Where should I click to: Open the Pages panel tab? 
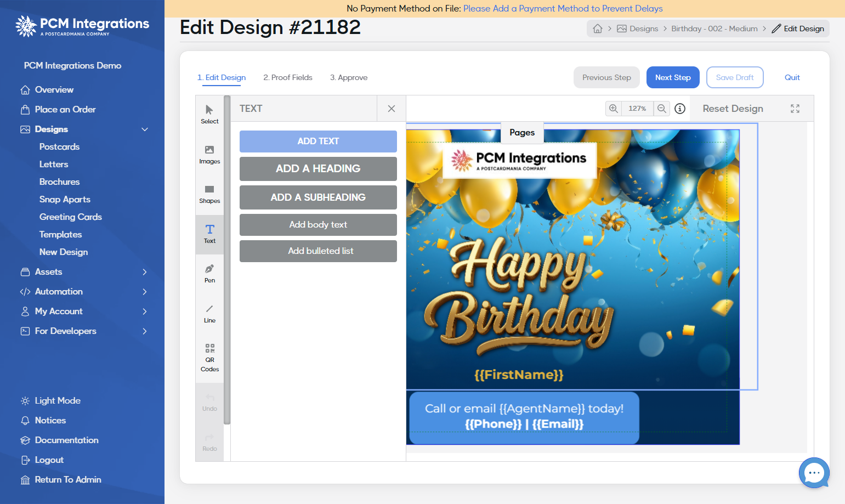coord(522,132)
